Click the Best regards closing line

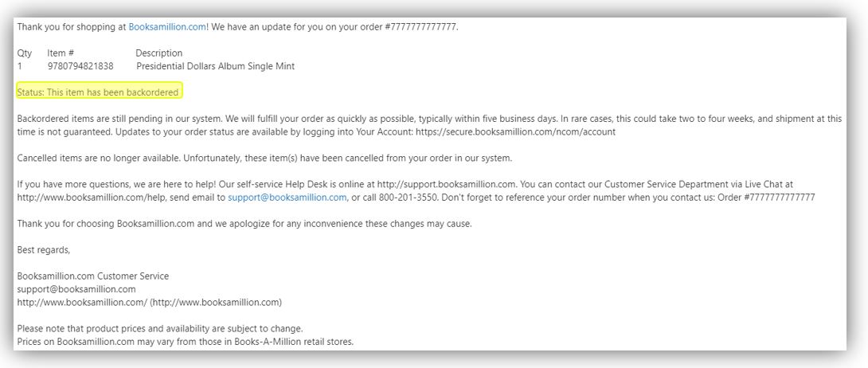click(44, 249)
